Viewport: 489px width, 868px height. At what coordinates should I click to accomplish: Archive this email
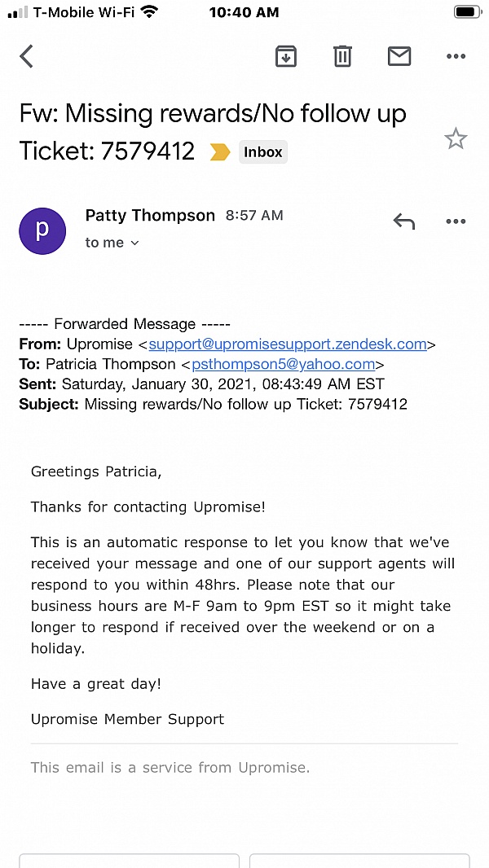tap(286, 56)
